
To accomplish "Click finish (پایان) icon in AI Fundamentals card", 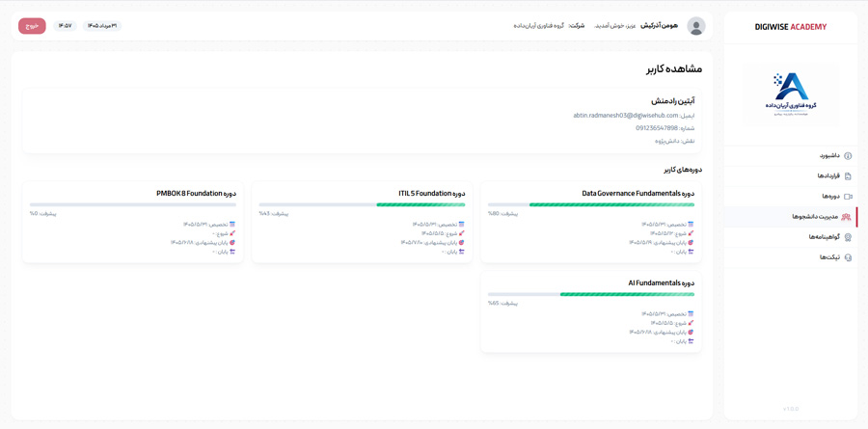I will click(691, 341).
